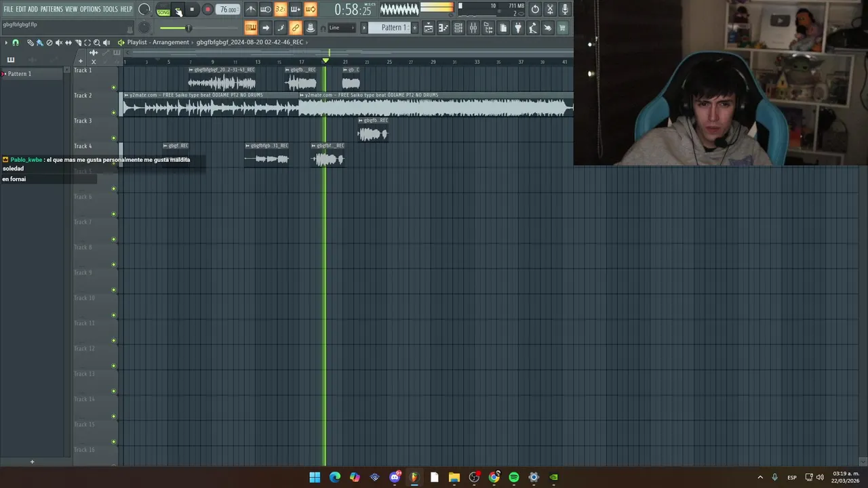Open the PATTERNS menu
868x488 pixels.
(52, 9)
